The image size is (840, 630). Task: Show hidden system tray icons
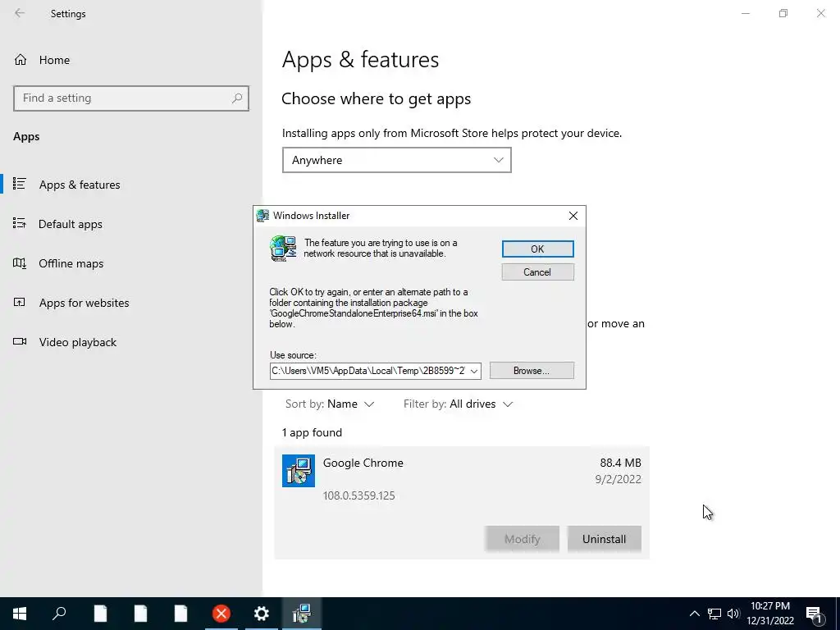point(694,614)
